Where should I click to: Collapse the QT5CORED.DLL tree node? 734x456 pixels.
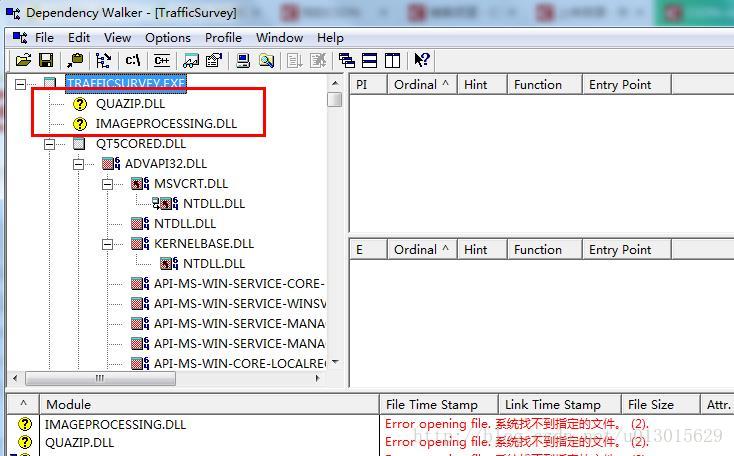50,144
